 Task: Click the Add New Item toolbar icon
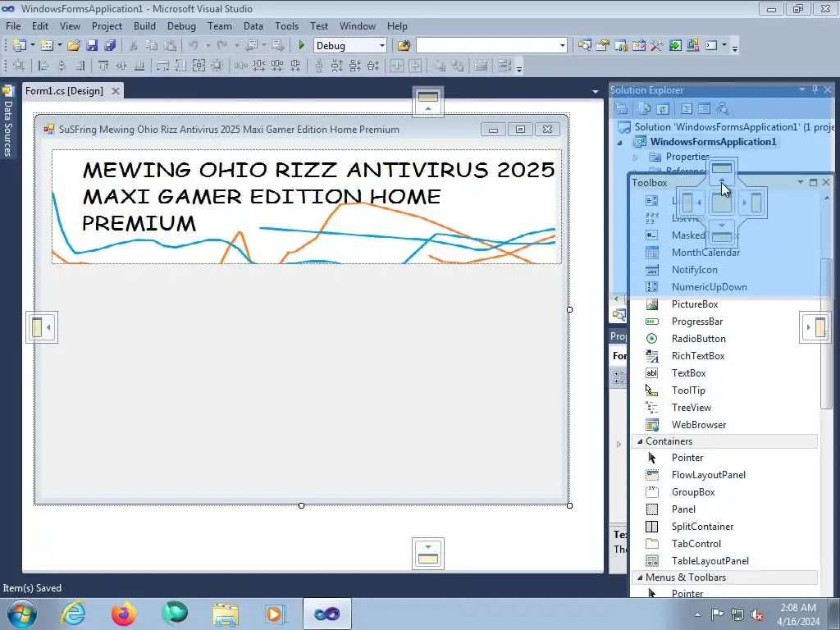pos(47,46)
